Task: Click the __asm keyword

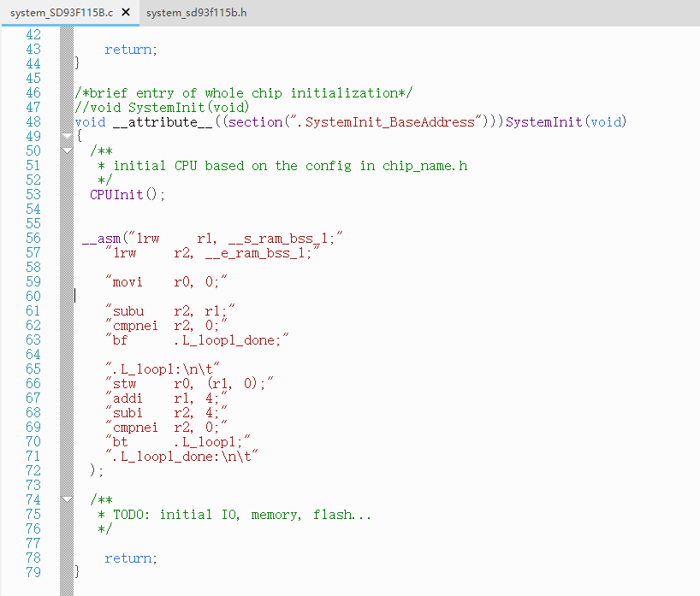Action: (x=102, y=239)
